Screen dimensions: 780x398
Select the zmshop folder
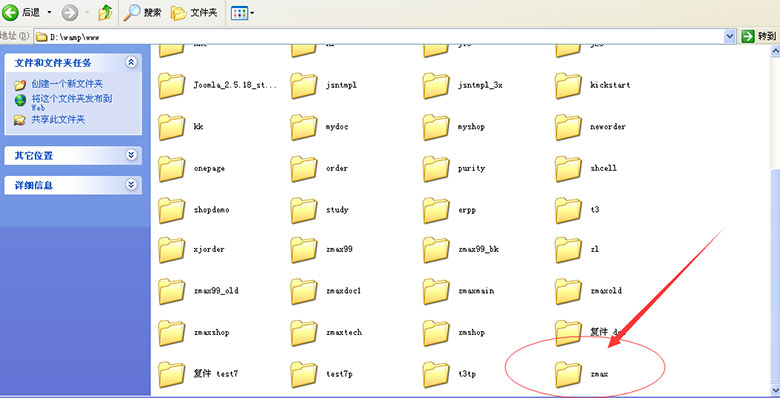pyautogui.click(x=453, y=333)
